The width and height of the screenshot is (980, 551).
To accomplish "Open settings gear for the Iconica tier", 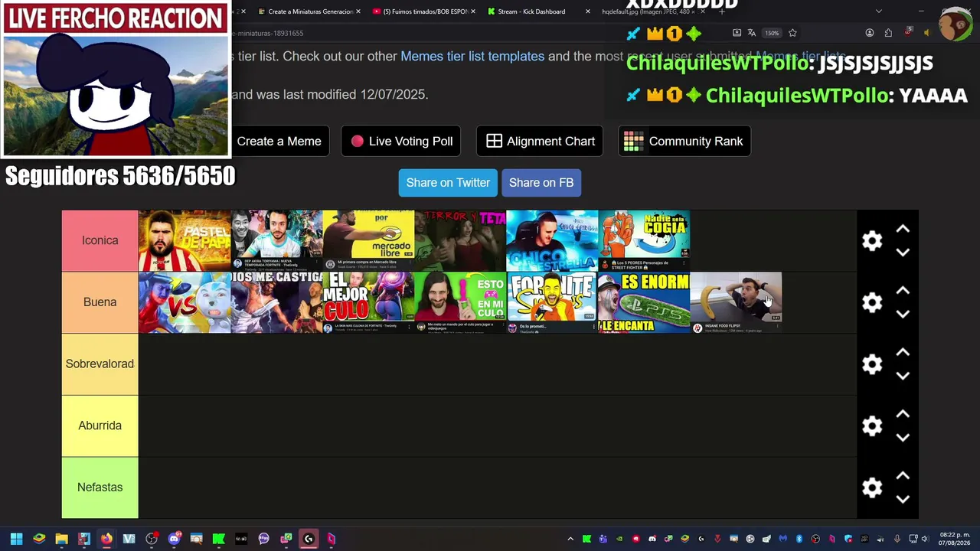I will tap(872, 241).
